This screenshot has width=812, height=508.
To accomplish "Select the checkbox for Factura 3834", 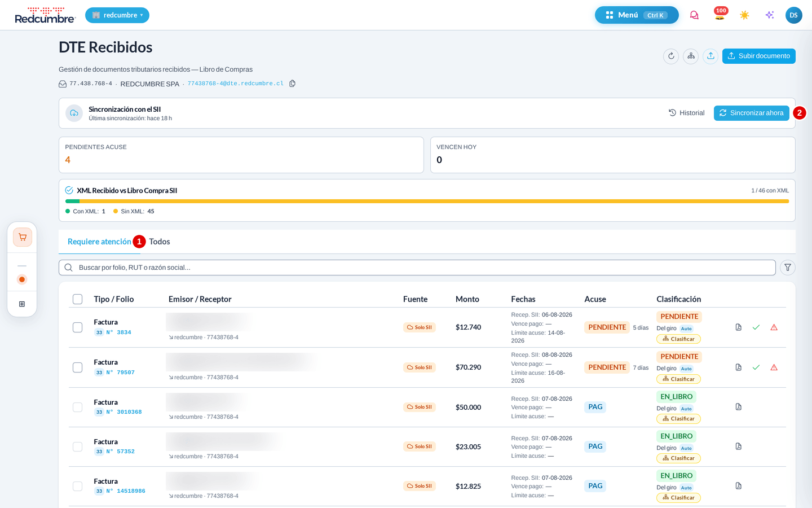I will (x=78, y=327).
